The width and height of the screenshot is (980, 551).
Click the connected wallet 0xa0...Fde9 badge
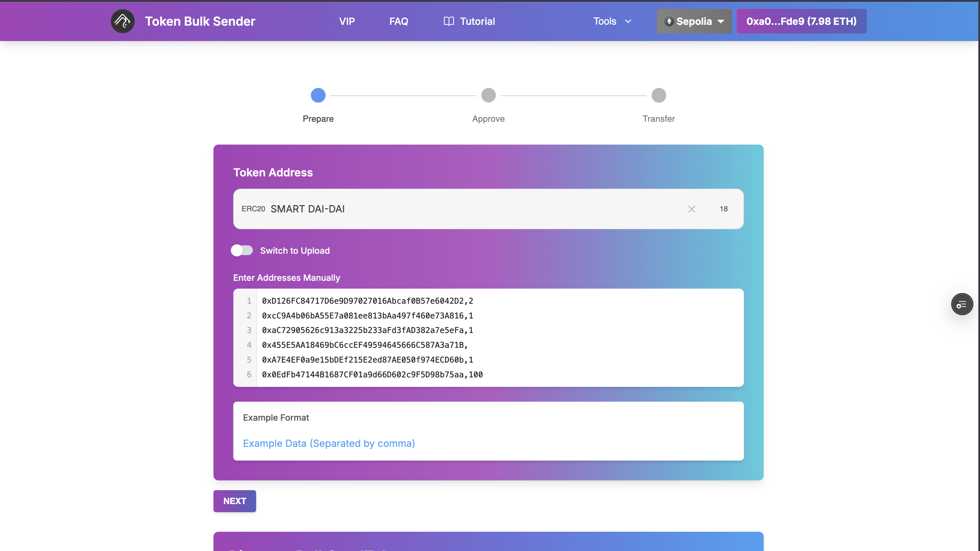pyautogui.click(x=801, y=21)
